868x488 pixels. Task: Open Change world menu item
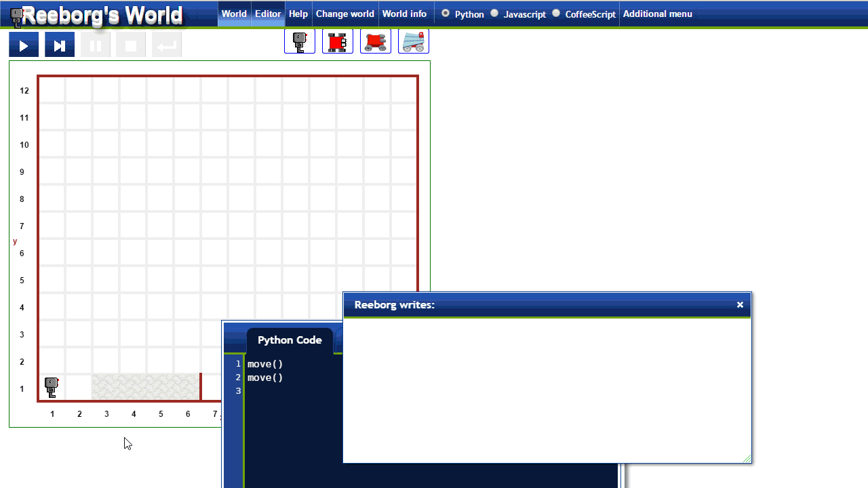[x=345, y=14]
